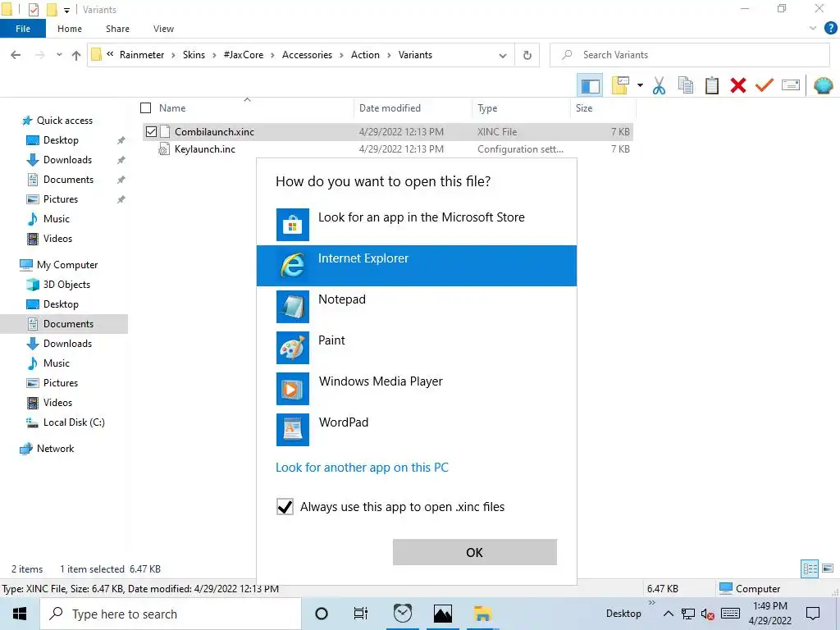Click the orange checkmark Properties icon
This screenshot has width=840, height=630.
click(x=765, y=85)
